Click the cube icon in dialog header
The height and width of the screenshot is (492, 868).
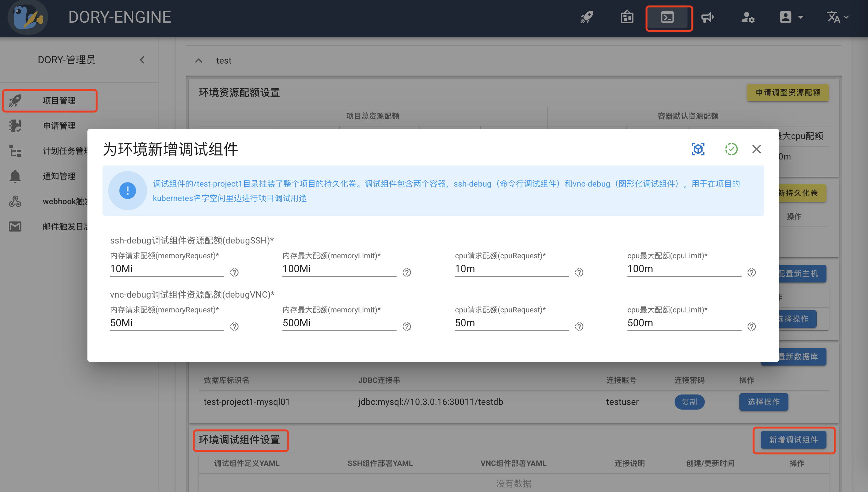[698, 149]
